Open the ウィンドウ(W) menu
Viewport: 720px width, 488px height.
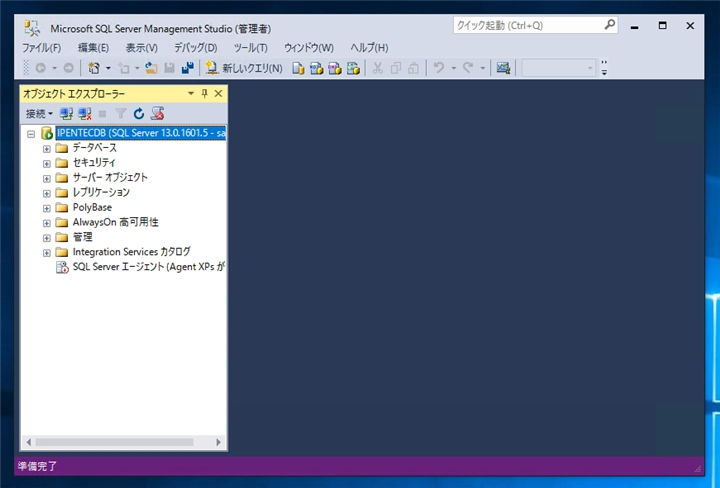click(x=309, y=48)
